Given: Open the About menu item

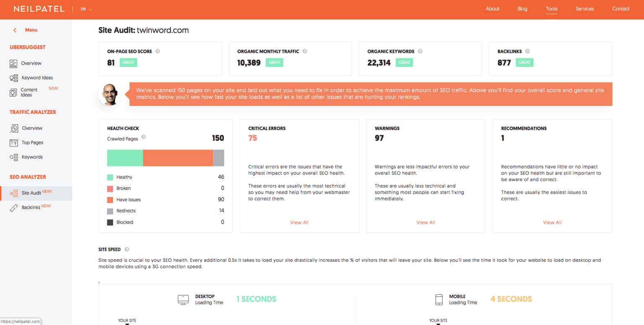Looking at the screenshot, I should (493, 9).
